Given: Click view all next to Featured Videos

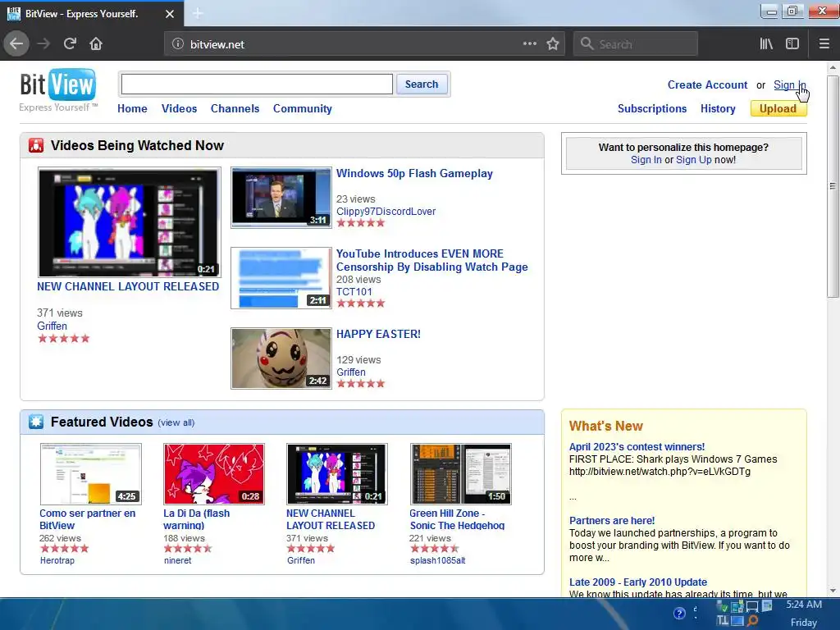Looking at the screenshot, I should click(176, 422).
